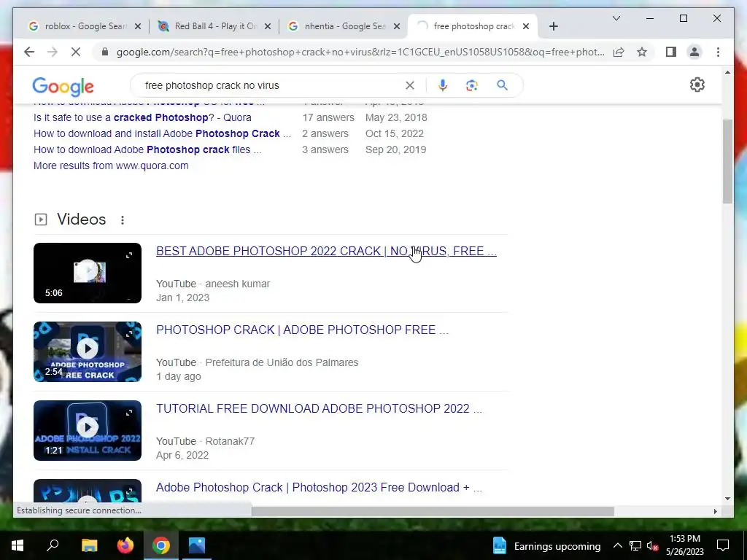
Task: Launch Firefox from the taskbar
Action: pos(125,545)
